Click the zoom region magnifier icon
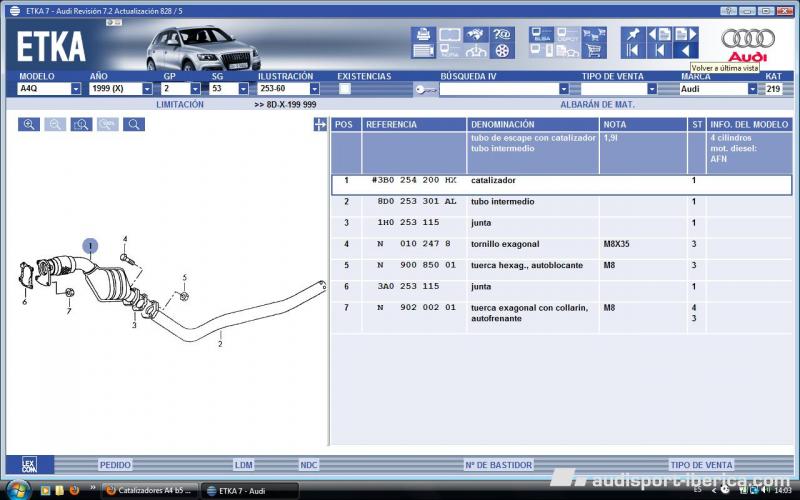 pos(82,124)
